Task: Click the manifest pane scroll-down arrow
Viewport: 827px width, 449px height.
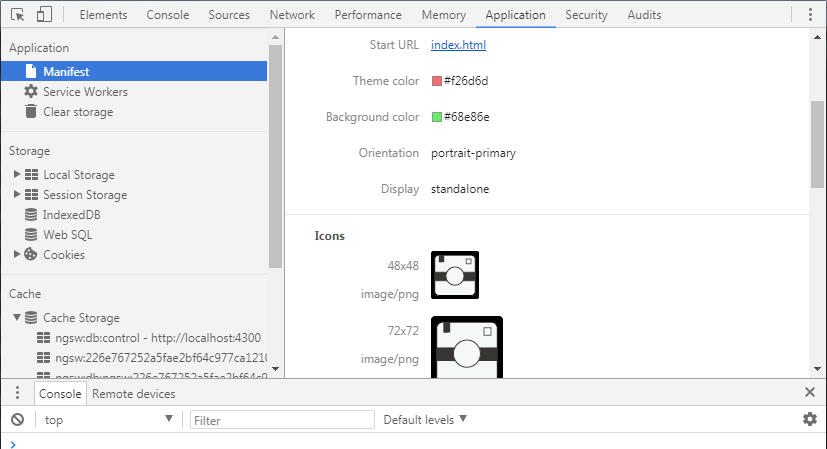Action: [x=817, y=369]
